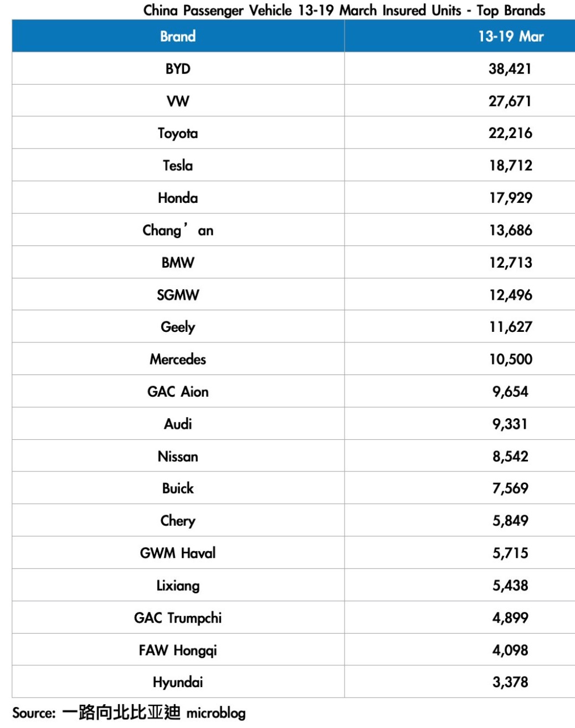Select the VW brand cell
The height and width of the screenshot is (728, 575).
click(x=178, y=101)
